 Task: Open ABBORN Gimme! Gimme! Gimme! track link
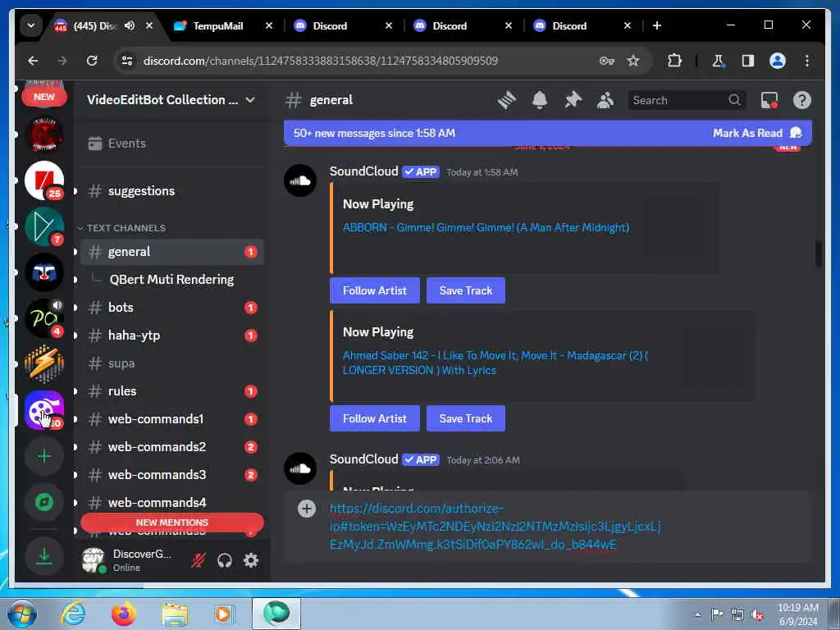(x=486, y=228)
